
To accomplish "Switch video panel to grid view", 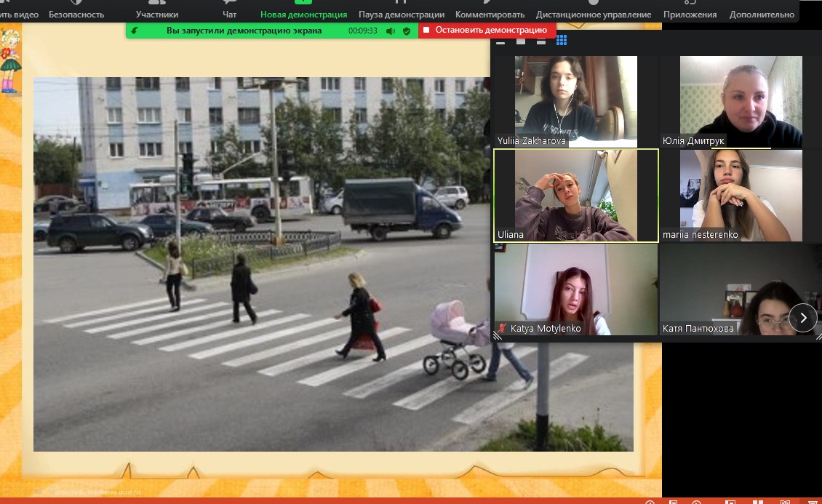I will 562,41.
